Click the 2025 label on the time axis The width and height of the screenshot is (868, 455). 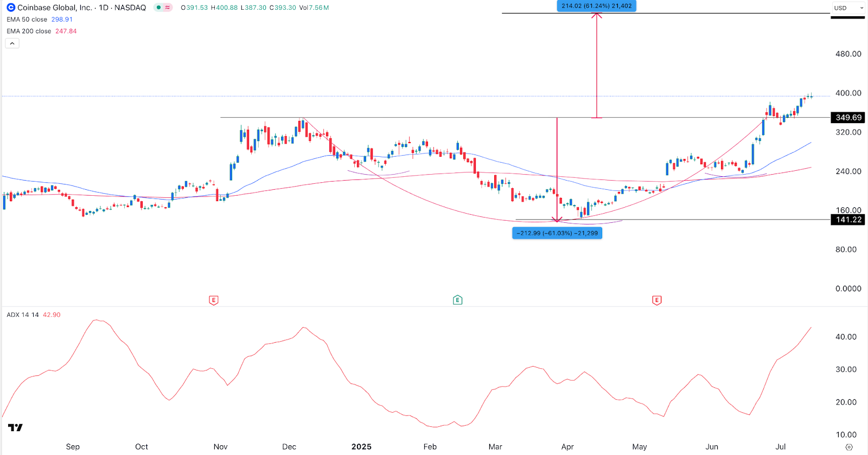coord(361,447)
